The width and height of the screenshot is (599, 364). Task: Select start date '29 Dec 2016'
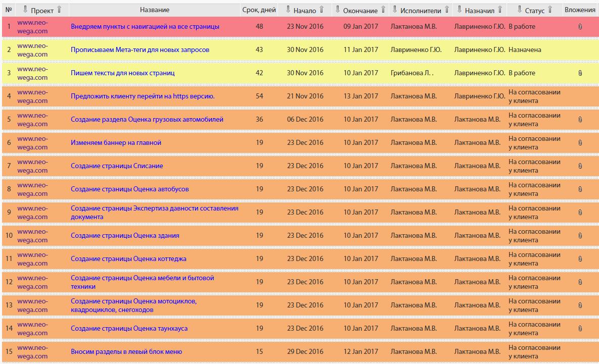click(305, 352)
